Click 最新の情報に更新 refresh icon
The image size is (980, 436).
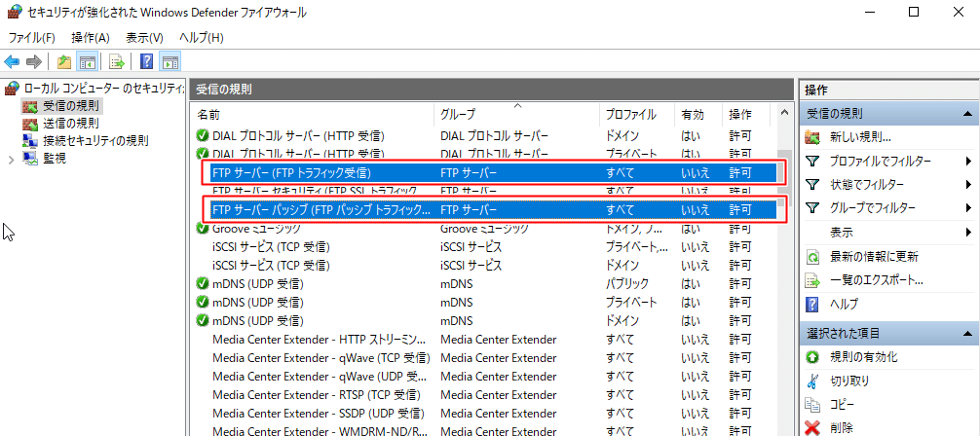point(812,257)
